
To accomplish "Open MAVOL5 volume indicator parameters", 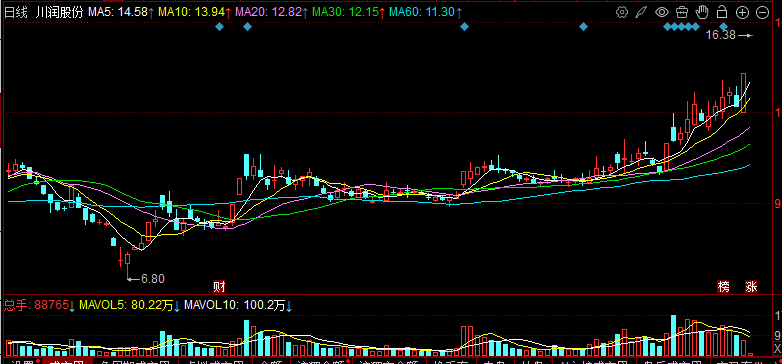I will coord(130,305).
